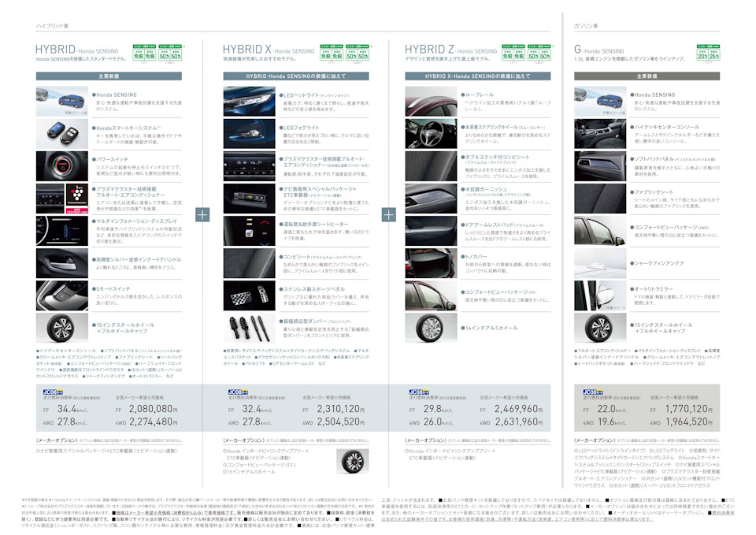756x535 pixels.
Task: Open the Honda SENSING car image in HYBRID column
Action: (61, 102)
